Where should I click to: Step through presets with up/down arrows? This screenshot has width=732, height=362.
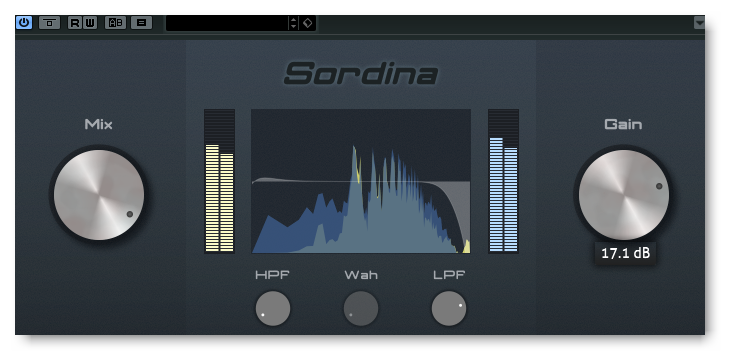pos(293,23)
